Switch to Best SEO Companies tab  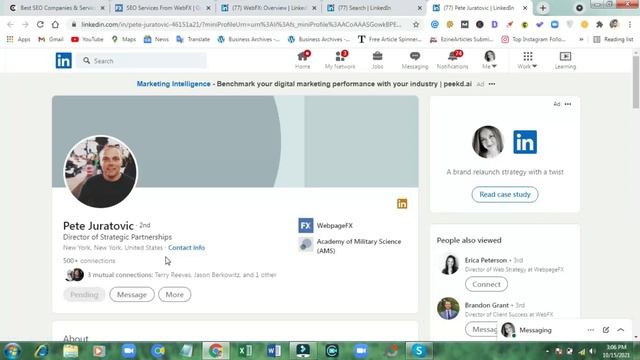click(x=56, y=8)
